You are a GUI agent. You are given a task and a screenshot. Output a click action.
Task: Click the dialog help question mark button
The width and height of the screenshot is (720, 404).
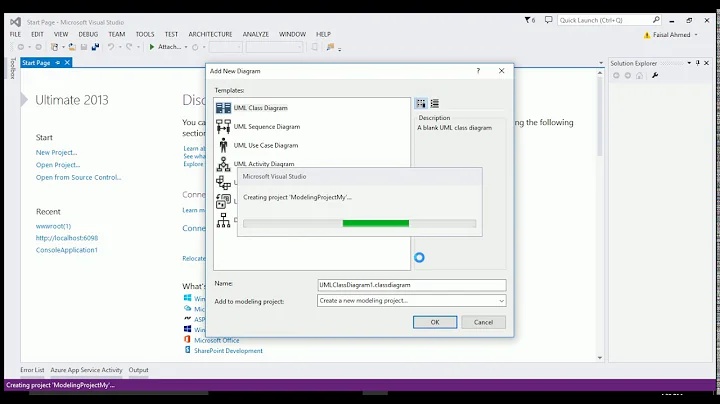[478, 71]
